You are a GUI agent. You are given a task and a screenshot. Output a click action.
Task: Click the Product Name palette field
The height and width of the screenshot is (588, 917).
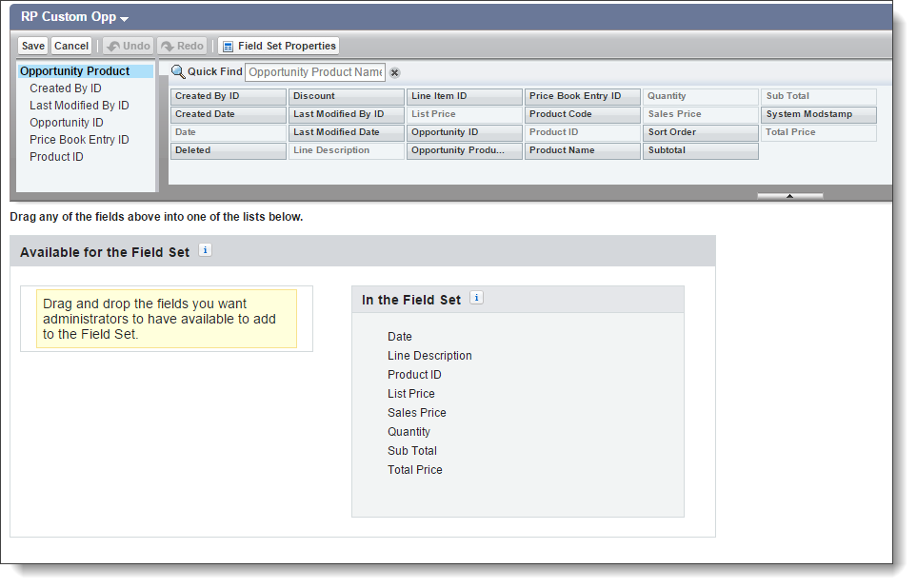click(583, 150)
